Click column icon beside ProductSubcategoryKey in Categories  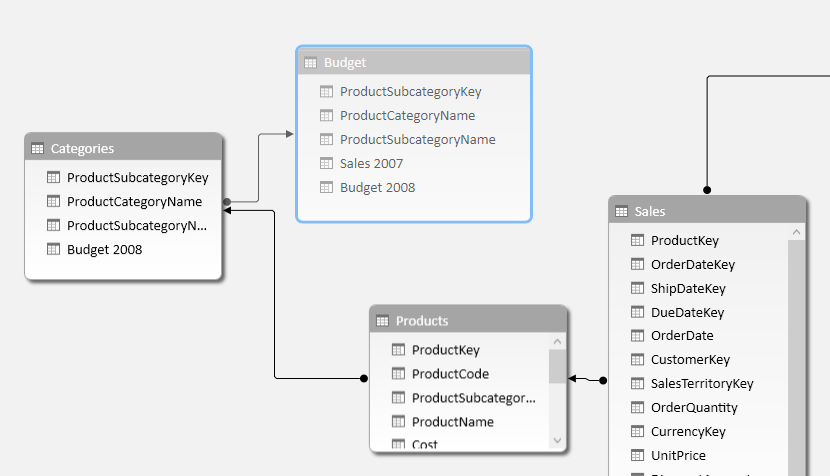click(53, 177)
